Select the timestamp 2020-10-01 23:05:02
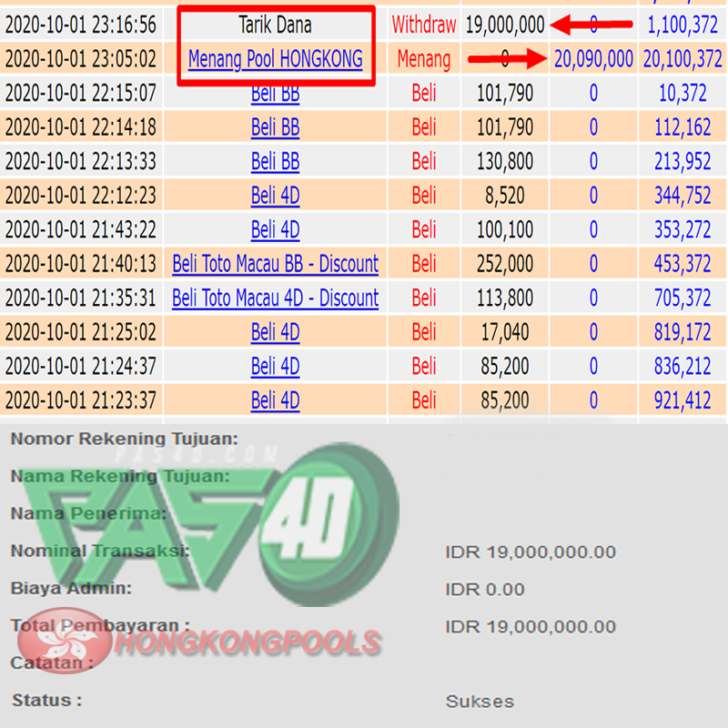The image size is (728, 728). pyautogui.click(x=81, y=59)
